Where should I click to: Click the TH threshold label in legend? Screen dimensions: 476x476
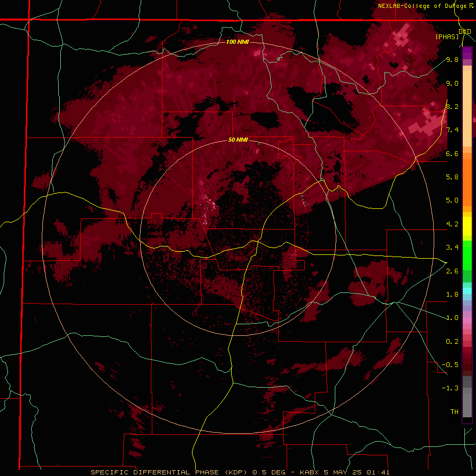click(454, 412)
